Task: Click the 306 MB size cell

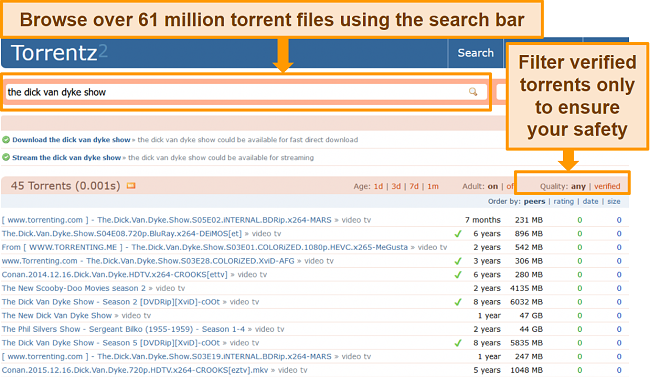Action: click(x=529, y=261)
